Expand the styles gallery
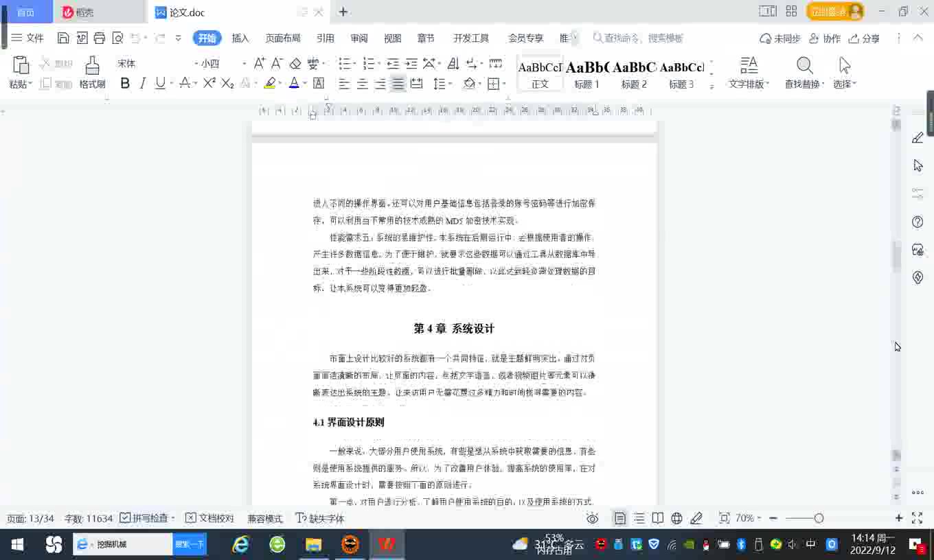This screenshot has width=934, height=560. pos(711,86)
